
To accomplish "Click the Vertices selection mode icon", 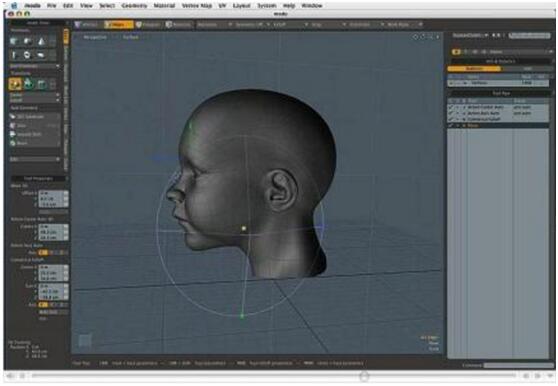I will point(78,24).
